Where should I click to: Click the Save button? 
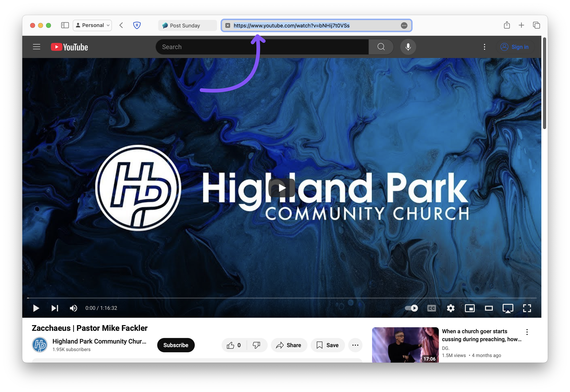328,345
